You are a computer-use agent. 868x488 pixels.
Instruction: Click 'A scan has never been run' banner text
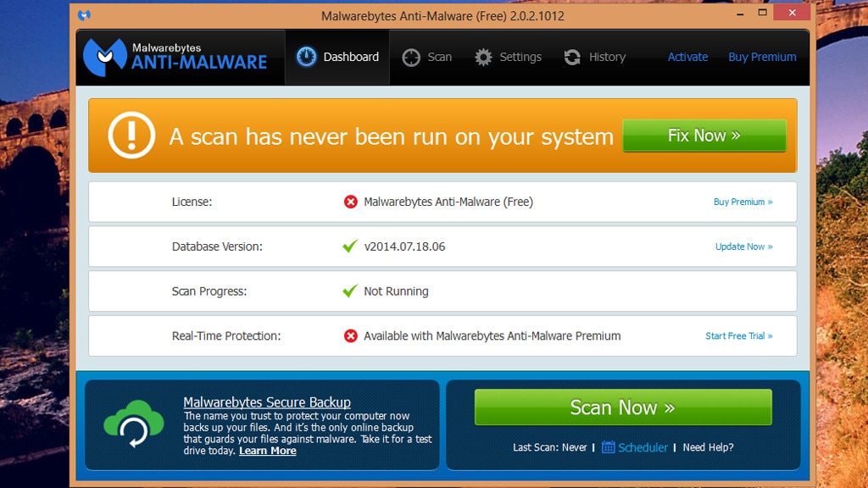392,136
